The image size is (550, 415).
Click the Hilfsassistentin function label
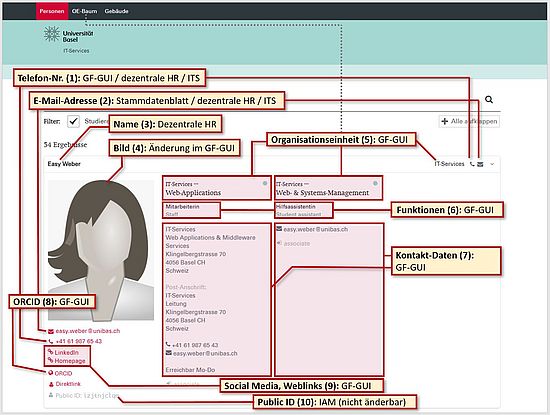click(x=296, y=207)
